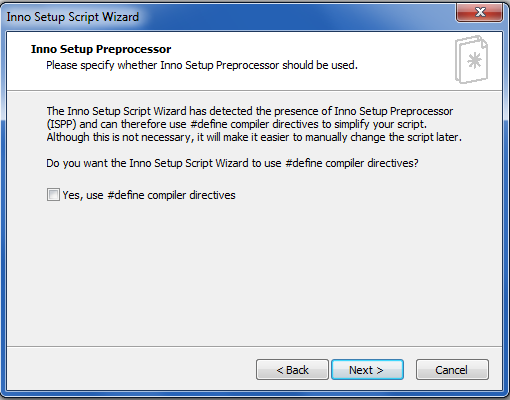
Task: Click the asterisk symbol on the page icon
Action: [x=474, y=60]
